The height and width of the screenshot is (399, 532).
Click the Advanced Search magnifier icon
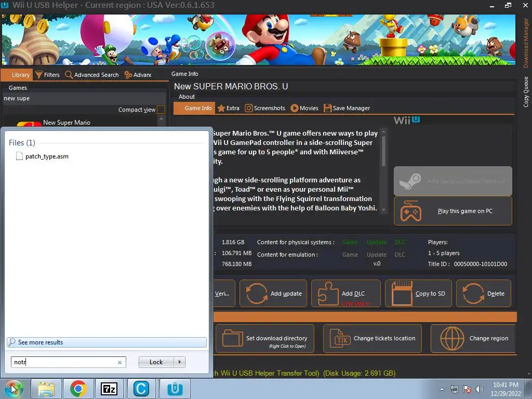[69, 75]
